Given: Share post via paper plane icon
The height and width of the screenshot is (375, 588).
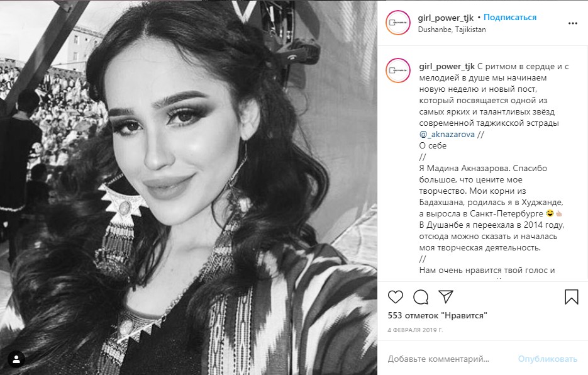Looking at the screenshot, I should tap(446, 296).
